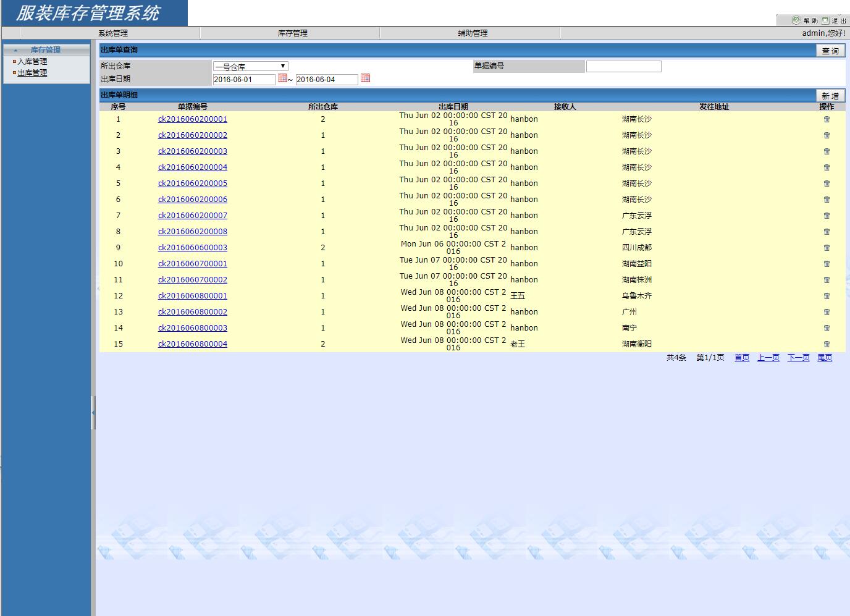The image size is (850, 616).
Task: Collapse the left sidebar using the splitter handle
Action: tap(93, 412)
